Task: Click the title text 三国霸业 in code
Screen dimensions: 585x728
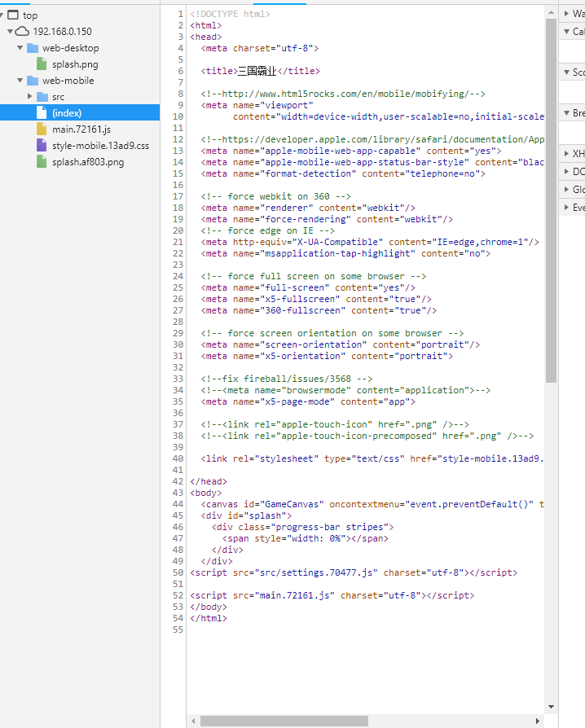Action: [257, 71]
